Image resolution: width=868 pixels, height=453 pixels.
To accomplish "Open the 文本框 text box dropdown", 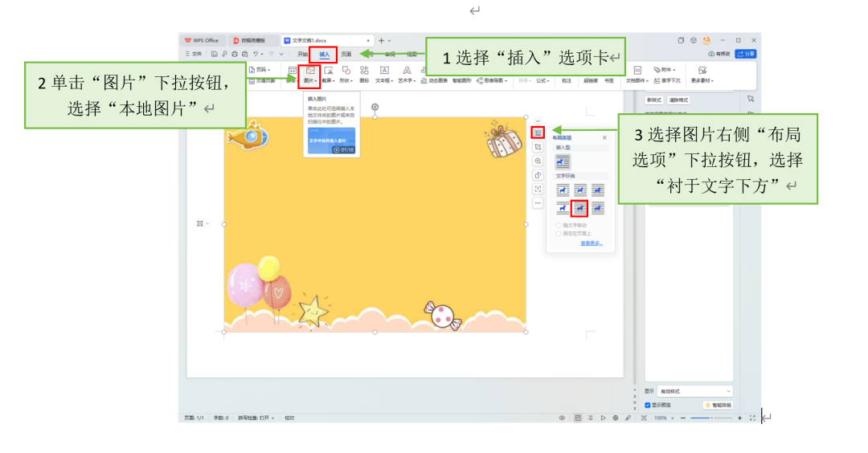I will coord(384,75).
